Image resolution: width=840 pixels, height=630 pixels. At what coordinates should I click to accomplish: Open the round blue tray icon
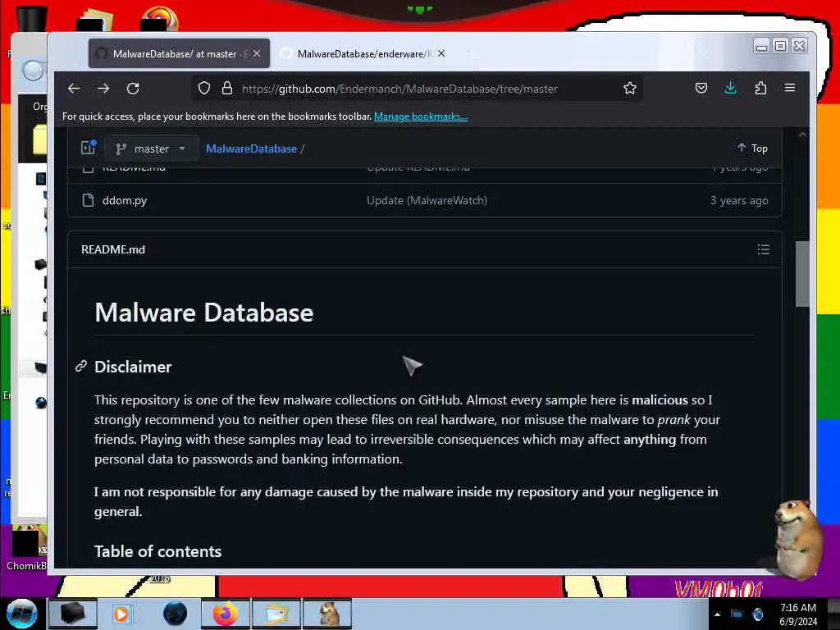pos(758,614)
